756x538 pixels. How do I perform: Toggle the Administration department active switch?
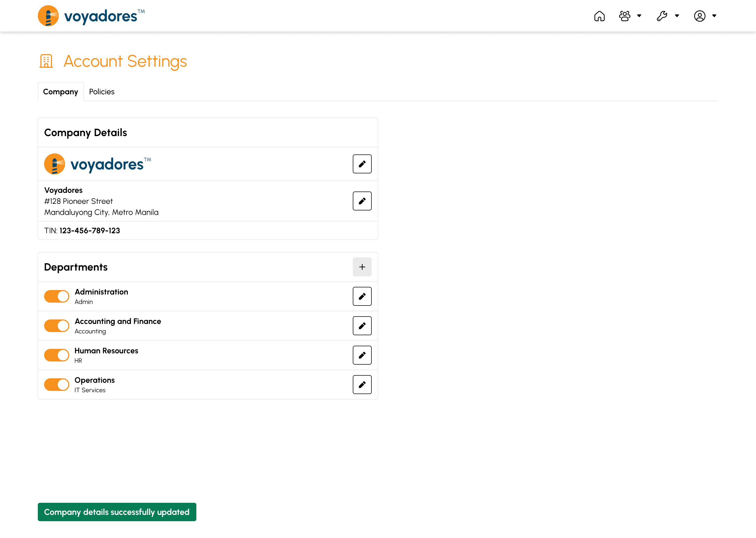click(x=56, y=296)
